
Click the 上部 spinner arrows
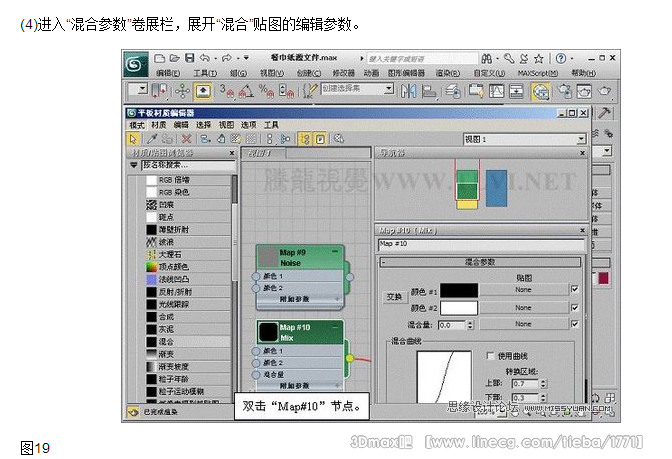[x=543, y=384]
